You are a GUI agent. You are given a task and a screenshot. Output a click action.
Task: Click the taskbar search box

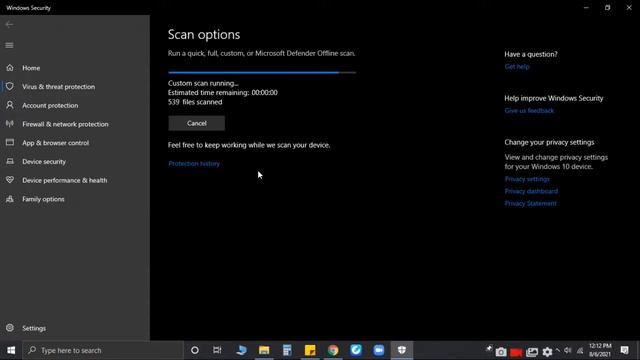[102, 350]
